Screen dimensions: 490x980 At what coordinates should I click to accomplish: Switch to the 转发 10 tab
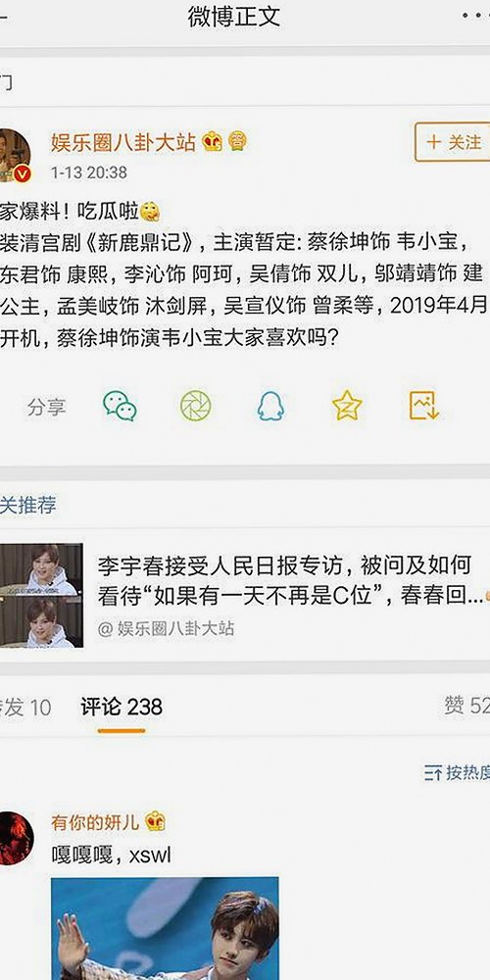click(25, 707)
